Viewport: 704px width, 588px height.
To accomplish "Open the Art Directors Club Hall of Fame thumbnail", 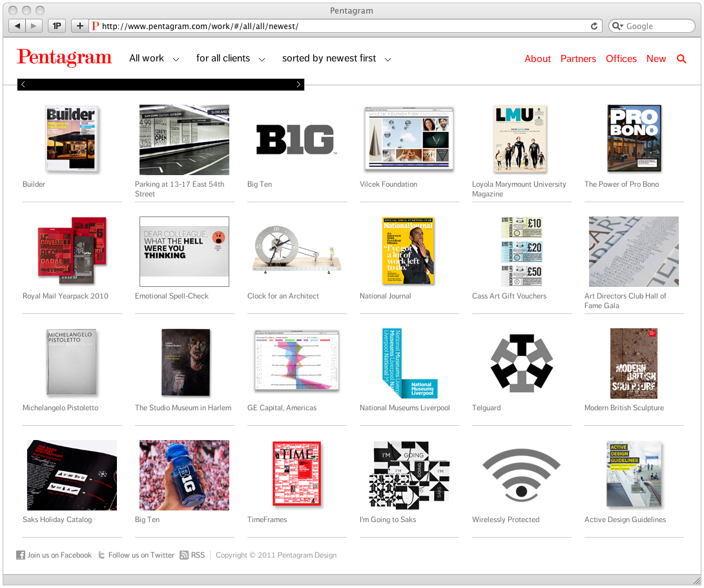I will point(634,251).
